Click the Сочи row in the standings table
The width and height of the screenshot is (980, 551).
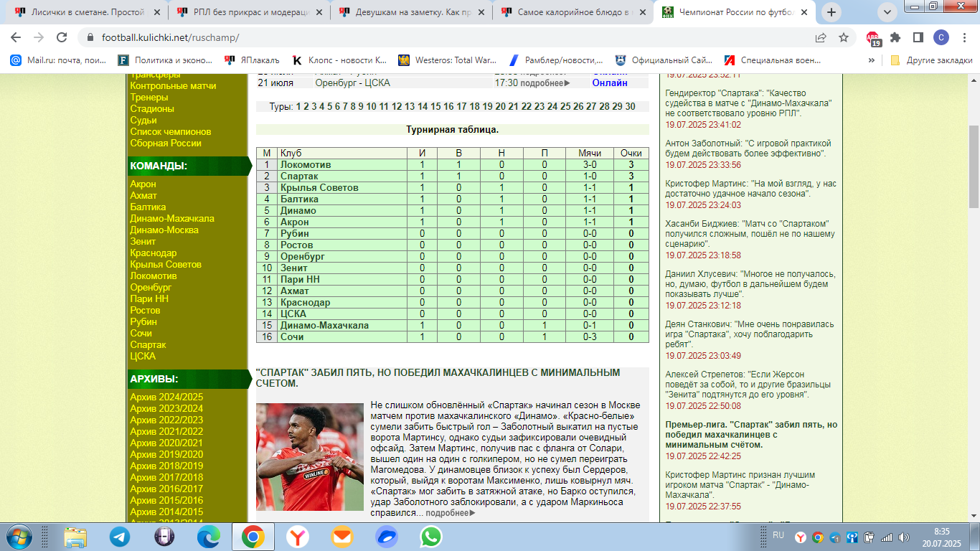click(453, 337)
